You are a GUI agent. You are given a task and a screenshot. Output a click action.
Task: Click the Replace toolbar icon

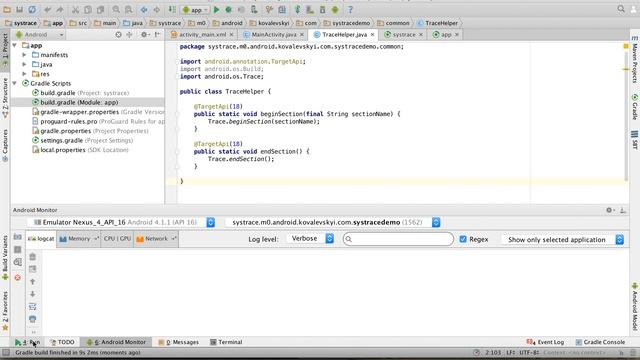[x=128, y=9]
